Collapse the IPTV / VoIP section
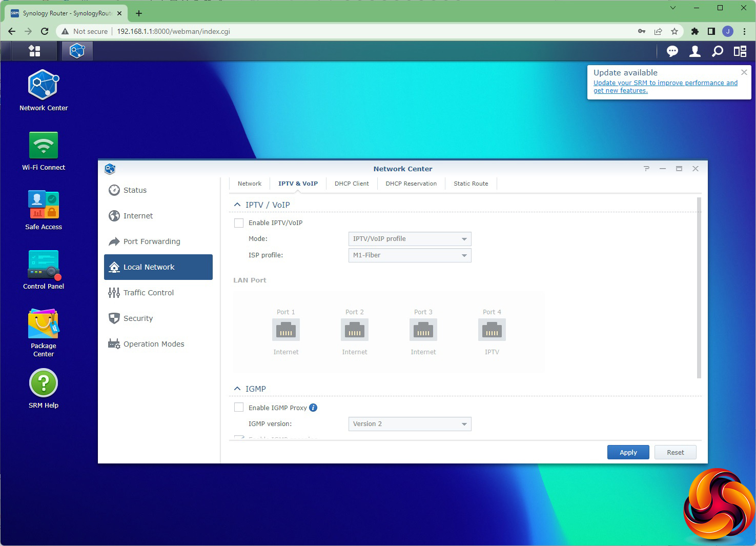Screen dimensions: 756x546 237,205
